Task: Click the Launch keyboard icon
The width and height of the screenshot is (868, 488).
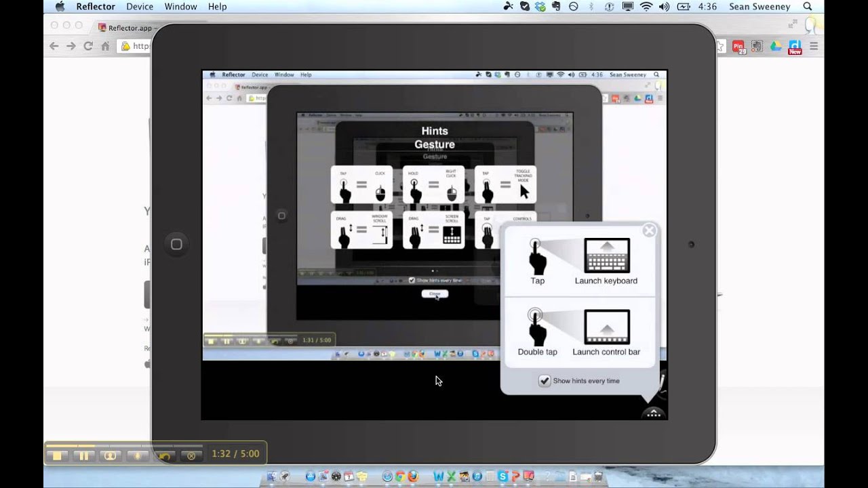Action: tap(607, 256)
